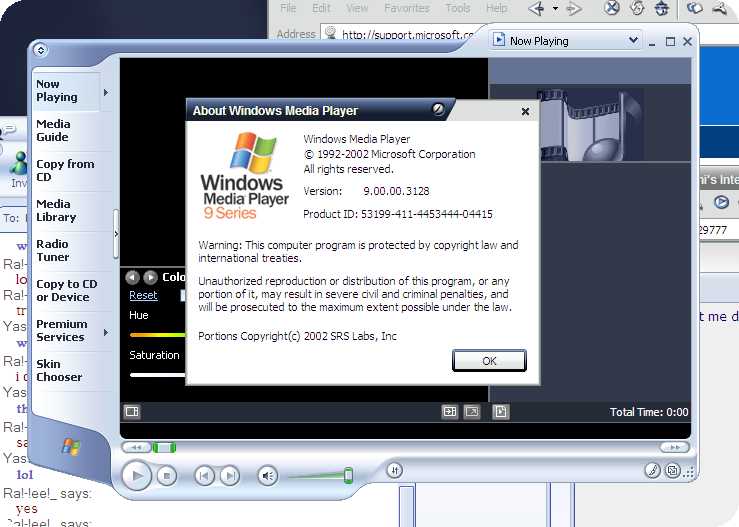The image size is (739, 527).
Task: Toggle equalizer settings pane button
Action: click(x=394, y=470)
